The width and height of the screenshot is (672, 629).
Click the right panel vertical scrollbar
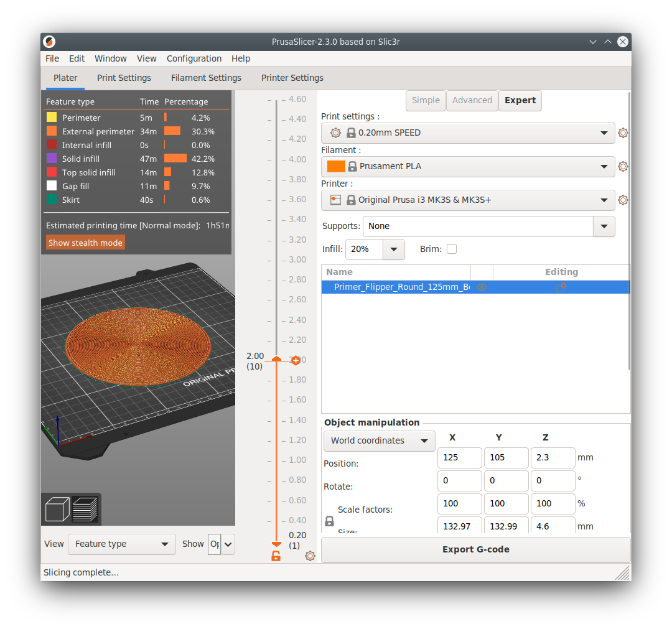629,231
